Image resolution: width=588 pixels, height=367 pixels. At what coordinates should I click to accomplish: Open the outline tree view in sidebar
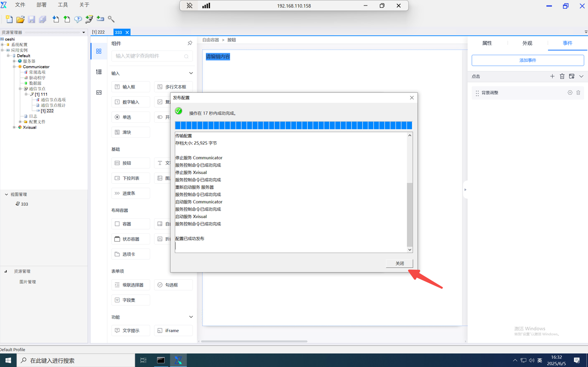tap(99, 72)
